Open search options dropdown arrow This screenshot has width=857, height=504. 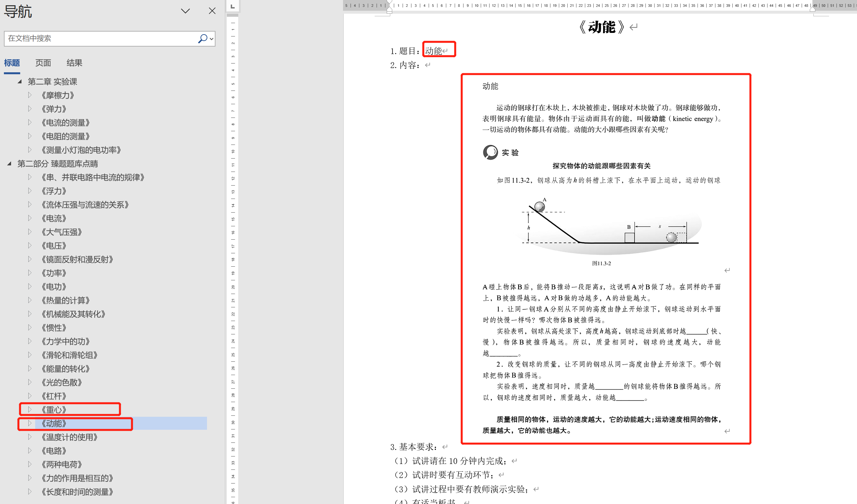tap(212, 39)
